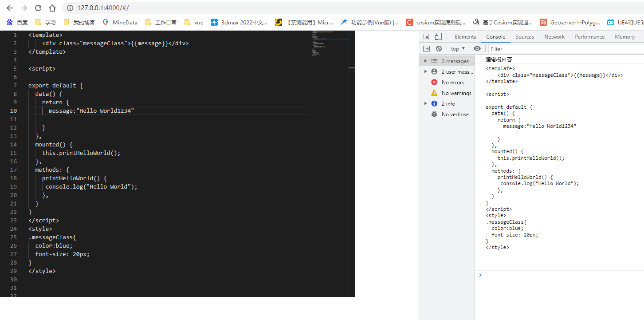Open the 我的博客 bookmark folder
The height and width of the screenshot is (320, 644).
(x=79, y=22)
